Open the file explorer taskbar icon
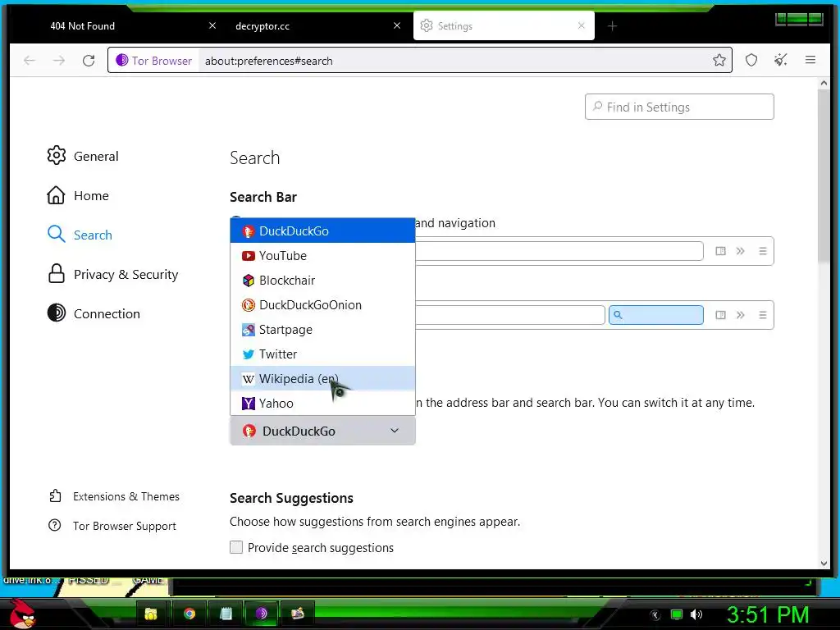Screen dimensions: 840x630 tap(151, 614)
